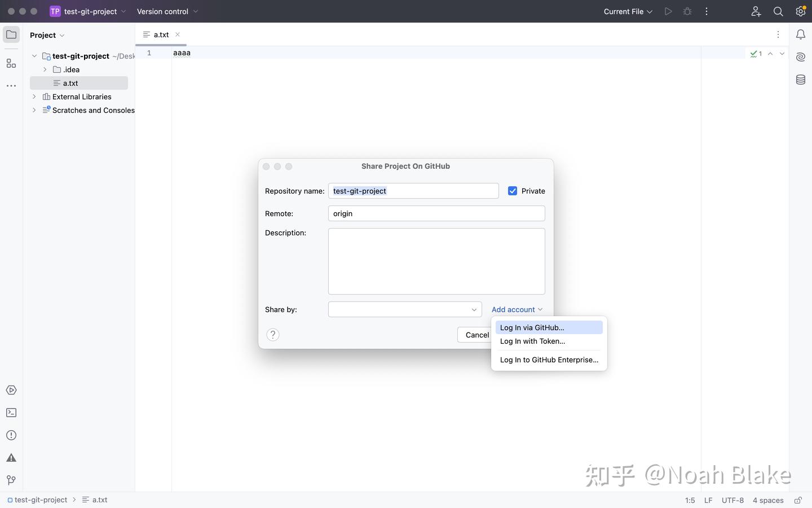
Task: Show more tool windows ellipsis
Action: (x=11, y=86)
